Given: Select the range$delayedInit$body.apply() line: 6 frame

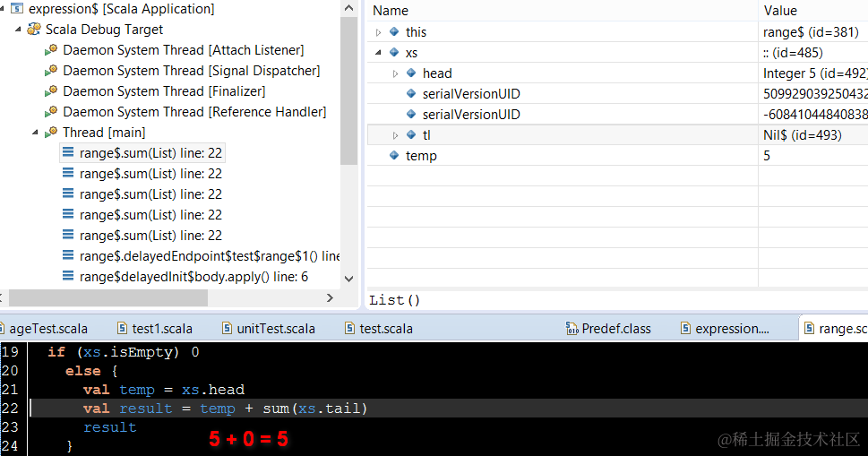Looking at the screenshot, I should click(x=193, y=276).
